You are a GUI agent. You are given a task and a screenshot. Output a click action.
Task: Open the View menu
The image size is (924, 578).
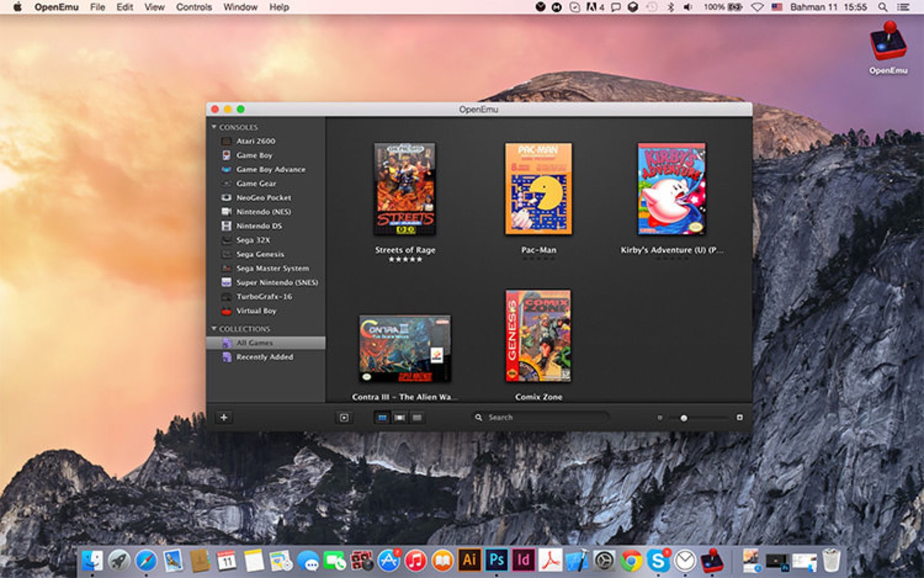pos(154,7)
